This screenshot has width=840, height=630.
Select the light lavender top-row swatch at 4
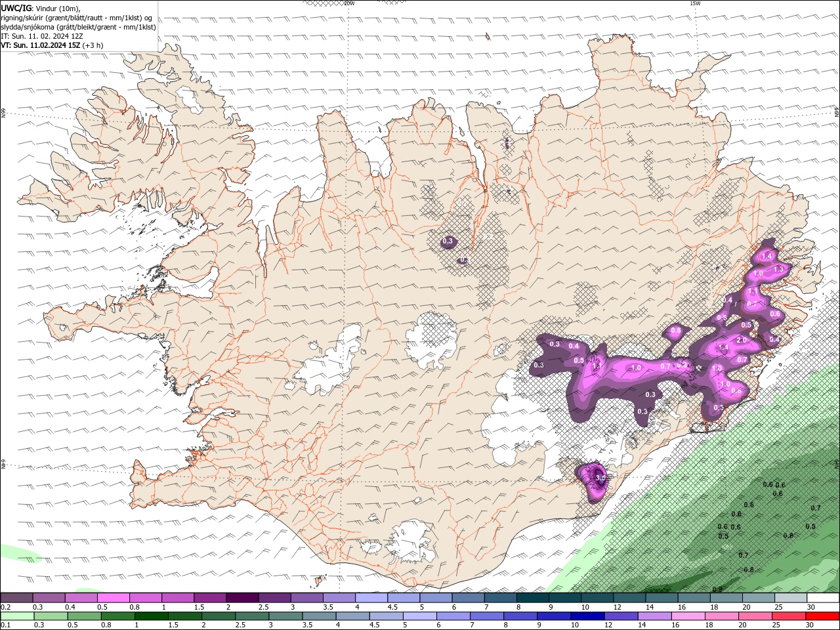371,598
